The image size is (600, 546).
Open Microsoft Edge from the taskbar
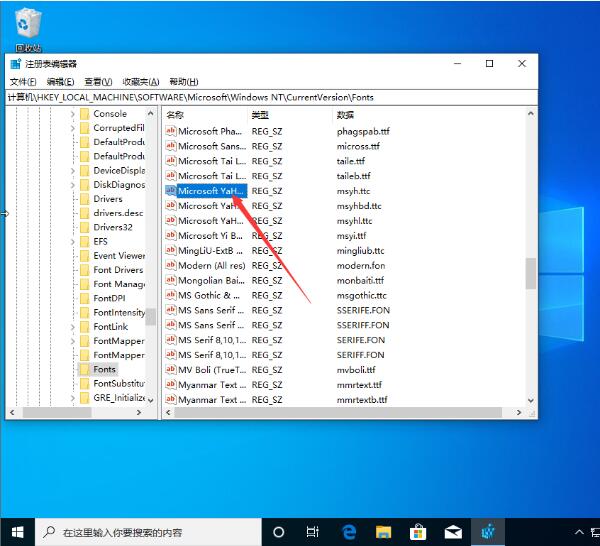[349, 532]
